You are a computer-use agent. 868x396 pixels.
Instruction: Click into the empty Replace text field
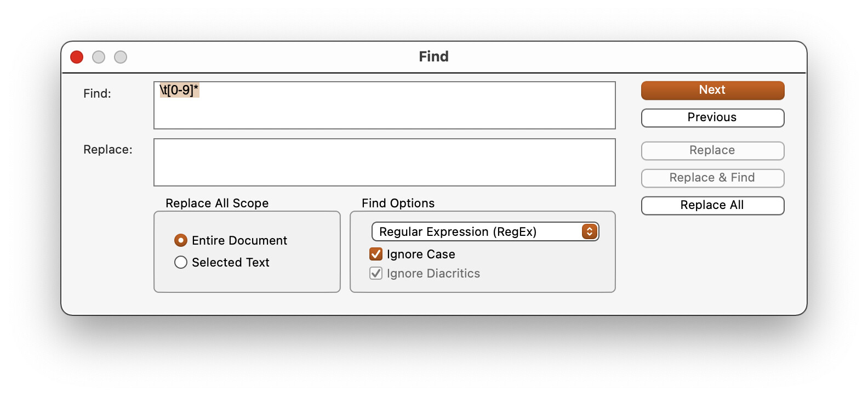pyautogui.click(x=384, y=162)
